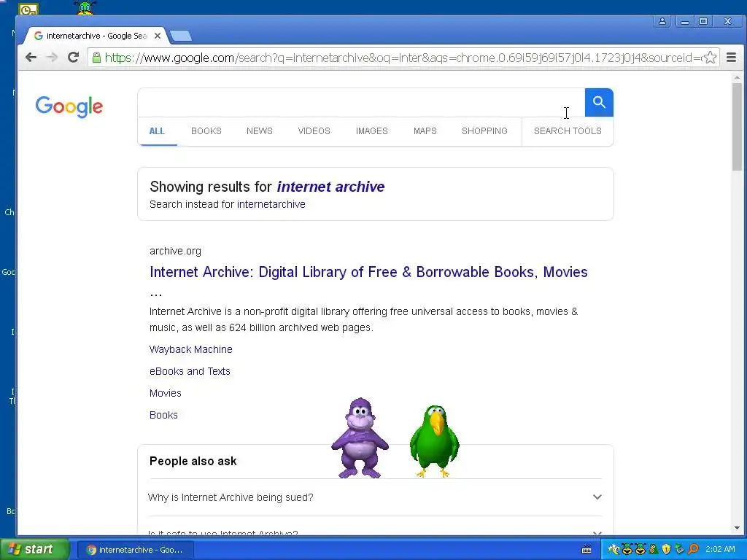
Task: Click the banana icon in system tray
Action: point(614,550)
